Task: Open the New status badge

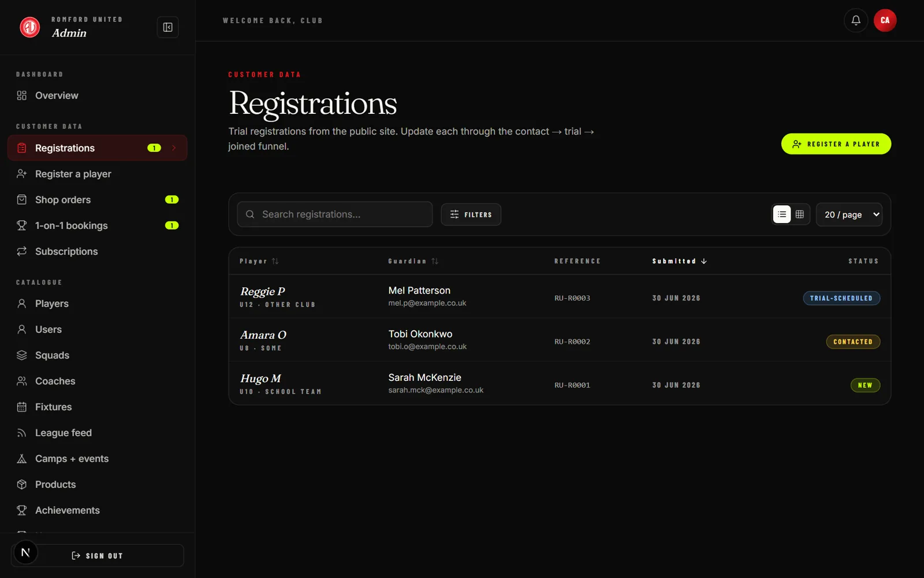Action: tap(865, 385)
